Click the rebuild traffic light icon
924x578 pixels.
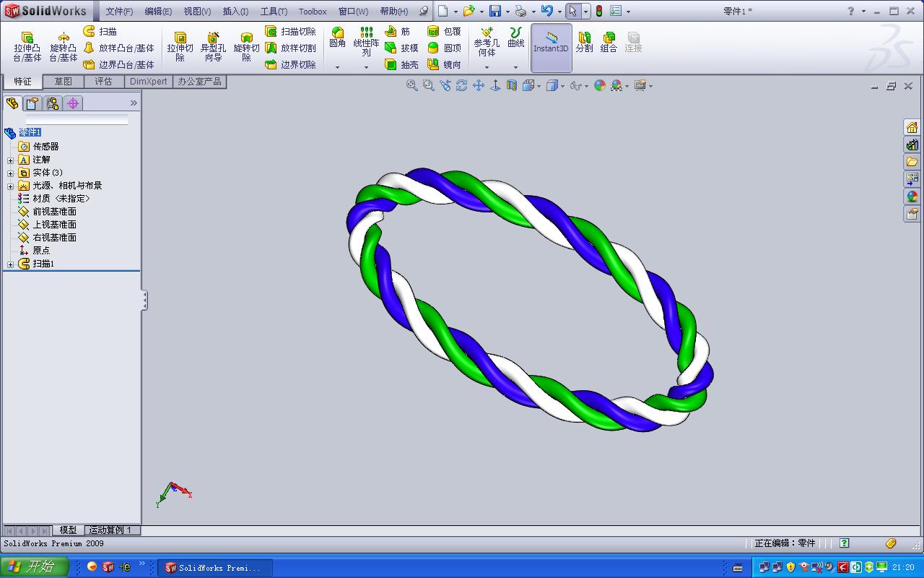(598, 11)
